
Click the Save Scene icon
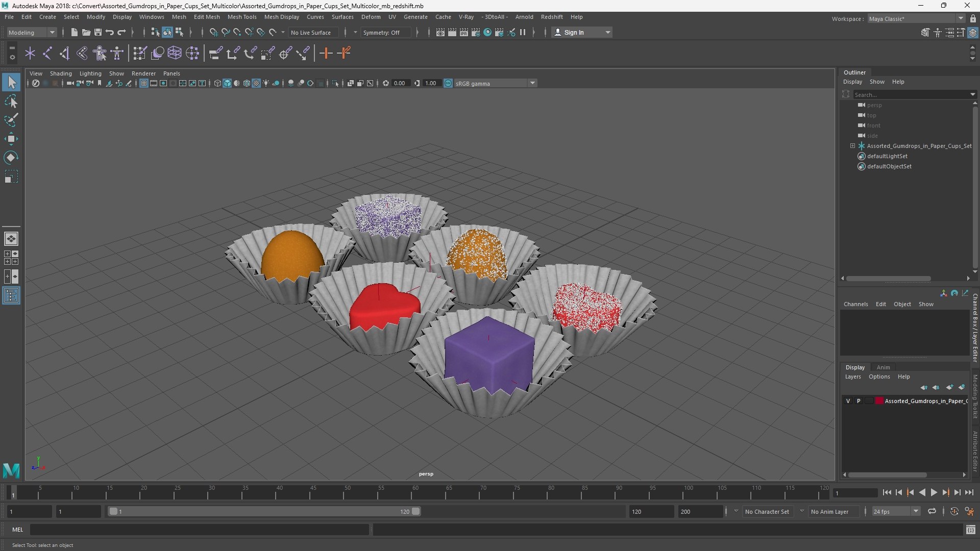[97, 32]
